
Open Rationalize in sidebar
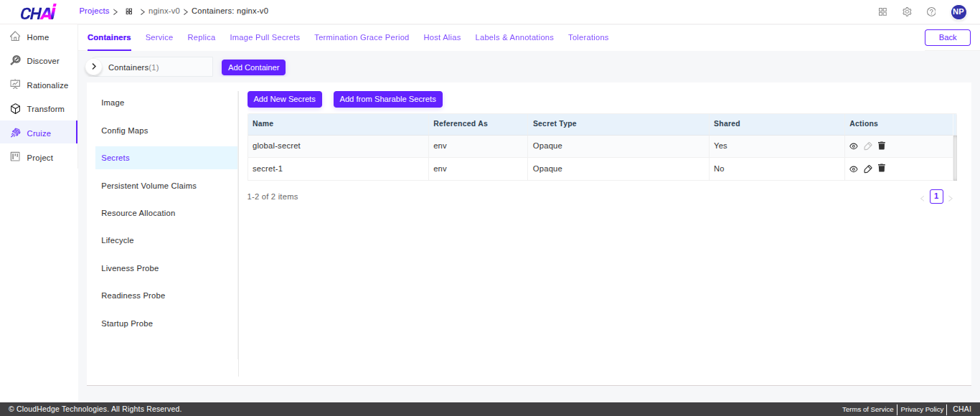coord(39,85)
